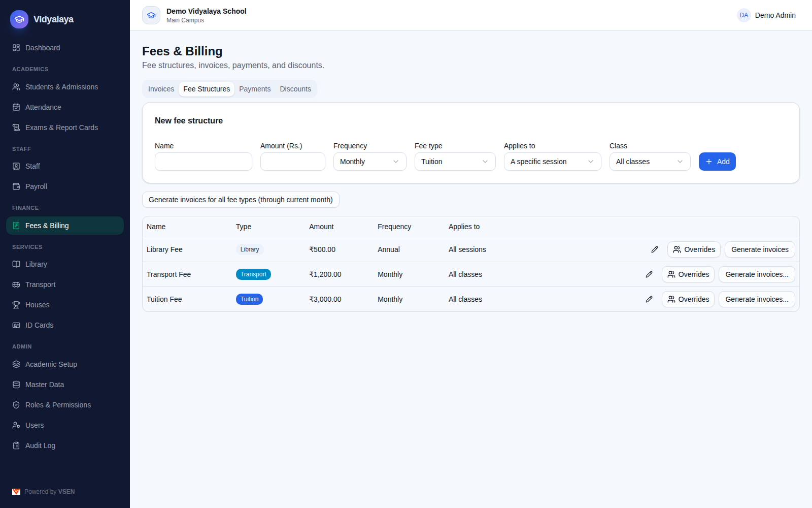Open the Fee type dropdown set to Tuition
The image size is (812, 508).
[455, 162]
